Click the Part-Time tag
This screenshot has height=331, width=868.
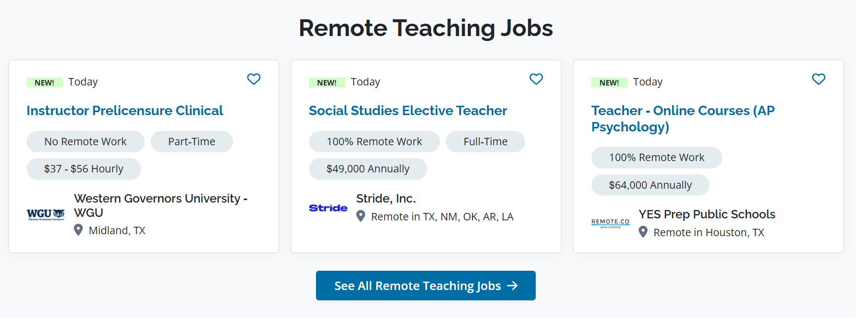pos(192,142)
